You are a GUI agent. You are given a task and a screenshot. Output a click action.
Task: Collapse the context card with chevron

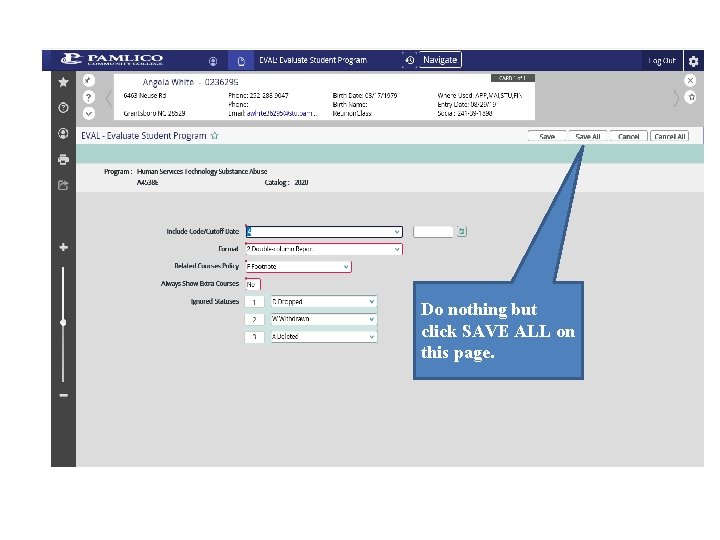(88, 113)
